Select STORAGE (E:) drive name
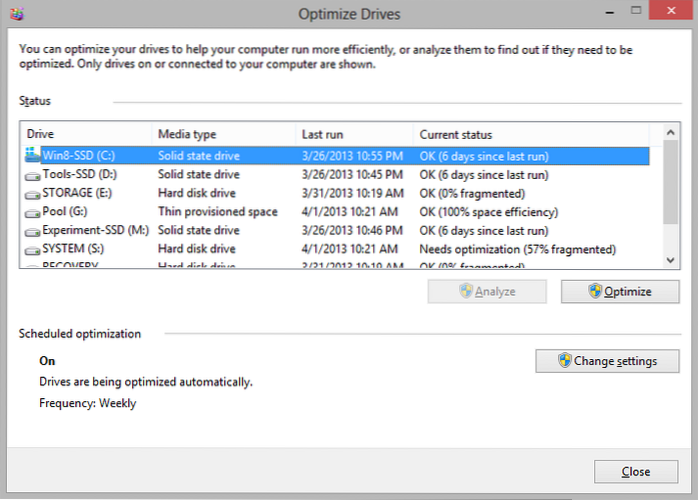Viewport: 698px width, 500px height. point(77,193)
